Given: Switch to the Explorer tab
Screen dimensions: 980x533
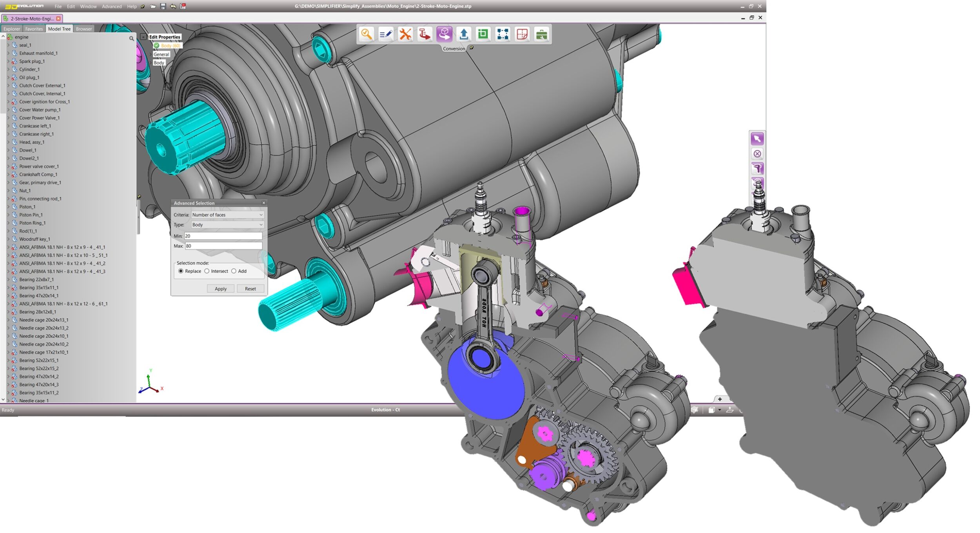Looking at the screenshot, I should click(x=12, y=29).
